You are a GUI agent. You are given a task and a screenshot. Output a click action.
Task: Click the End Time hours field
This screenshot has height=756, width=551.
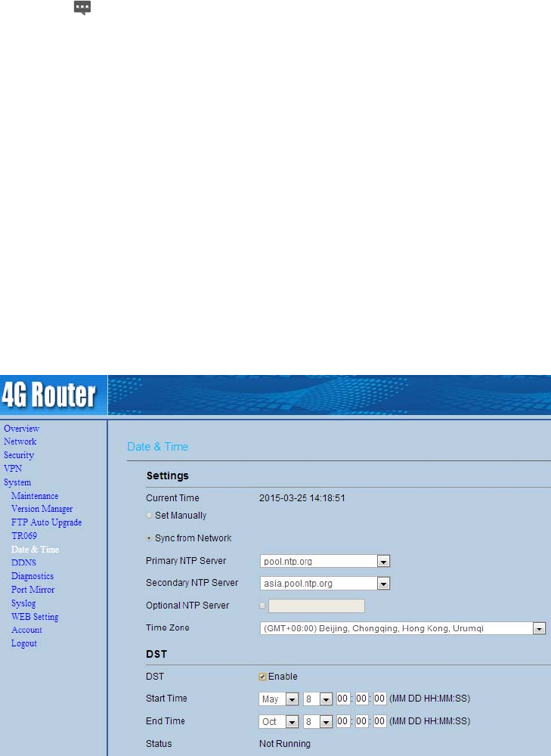[342, 721]
